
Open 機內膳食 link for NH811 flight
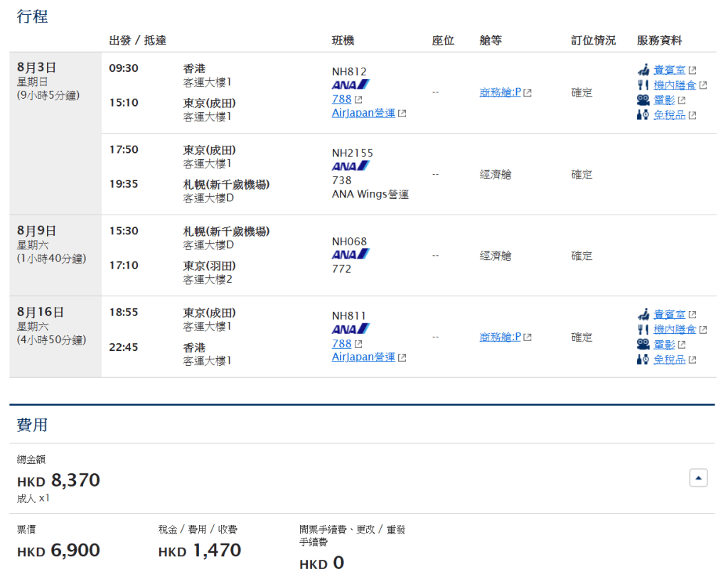pos(675,330)
